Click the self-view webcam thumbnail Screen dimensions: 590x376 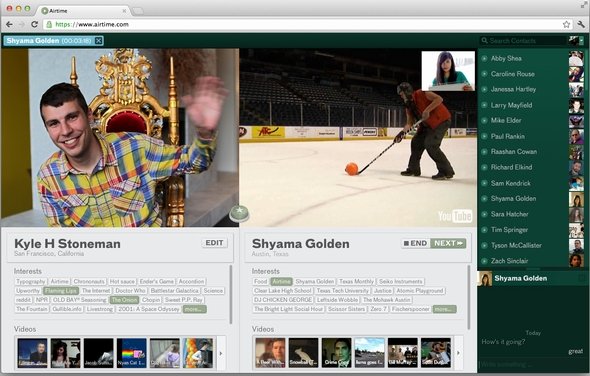click(x=448, y=71)
